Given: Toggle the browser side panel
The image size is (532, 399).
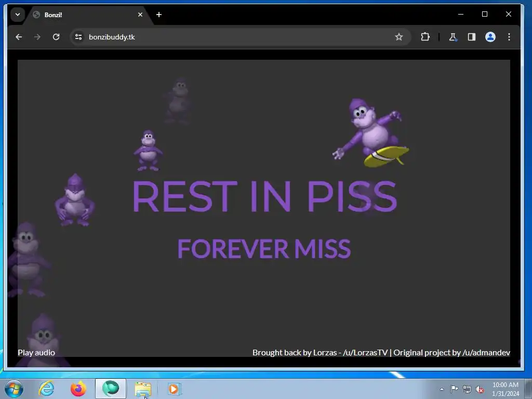Looking at the screenshot, I should (472, 37).
